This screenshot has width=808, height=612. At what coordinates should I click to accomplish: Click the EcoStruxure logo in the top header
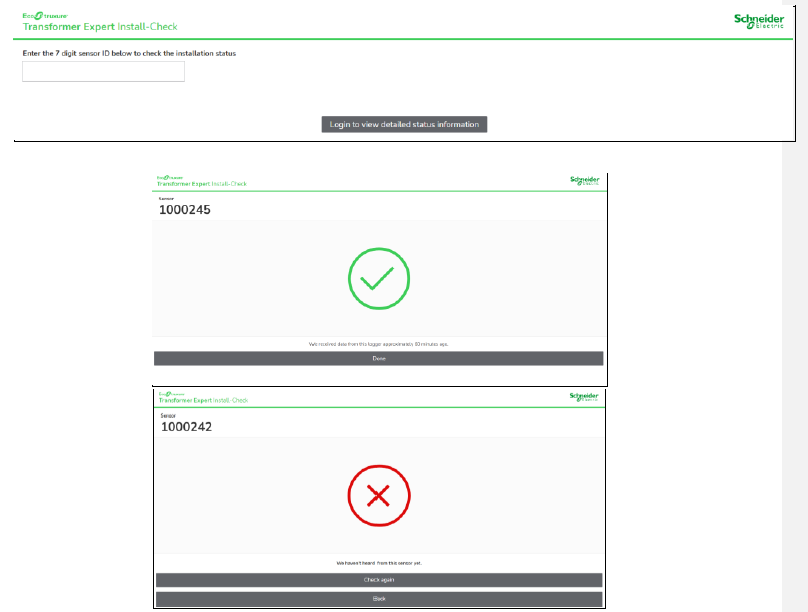[x=45, y=16]
